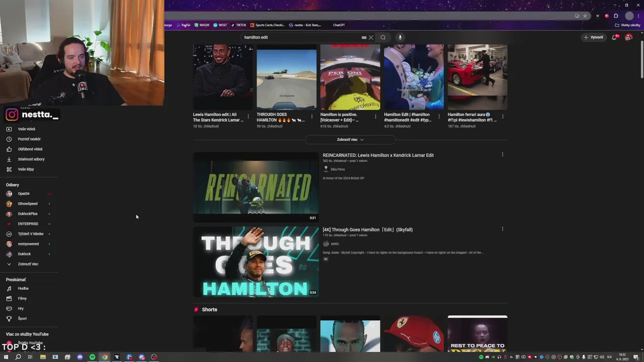
Task: Go to ENTERPRISE subscription channel
Action: [28, 224]
